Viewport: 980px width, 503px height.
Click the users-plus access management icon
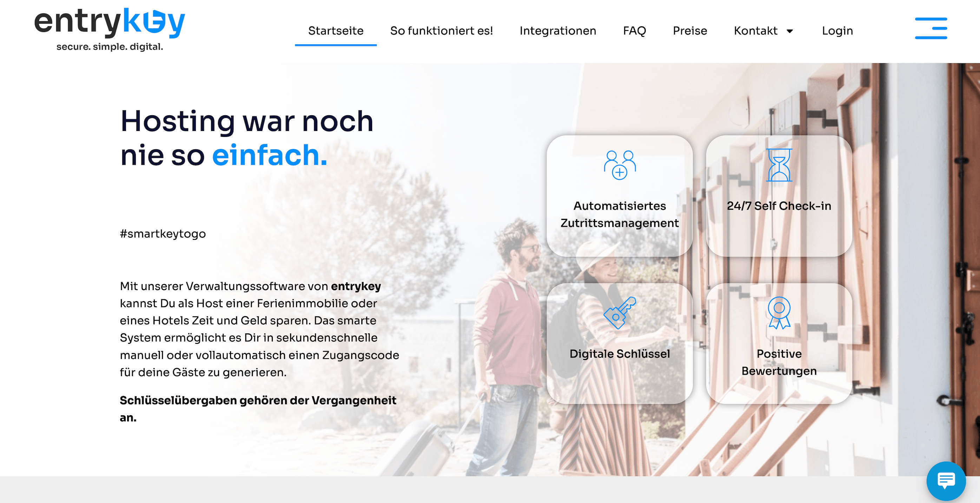click(x=620, y=165)
